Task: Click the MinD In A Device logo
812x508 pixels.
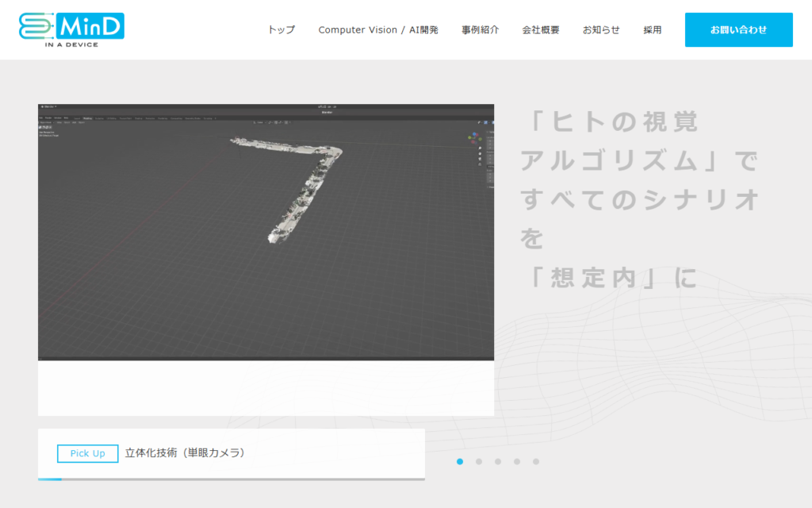Action: (71, 29)
